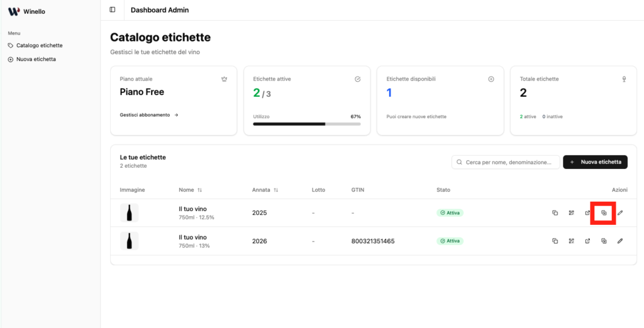Open Catalogo etichette in the sidebar menu
The width and height of the screenshot is (644, 328).
39,45
